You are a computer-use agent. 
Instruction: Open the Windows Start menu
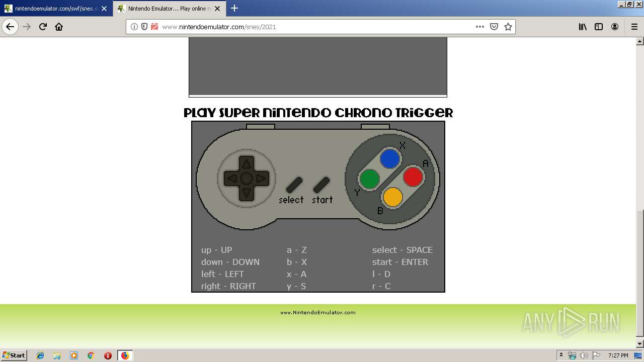14,355
